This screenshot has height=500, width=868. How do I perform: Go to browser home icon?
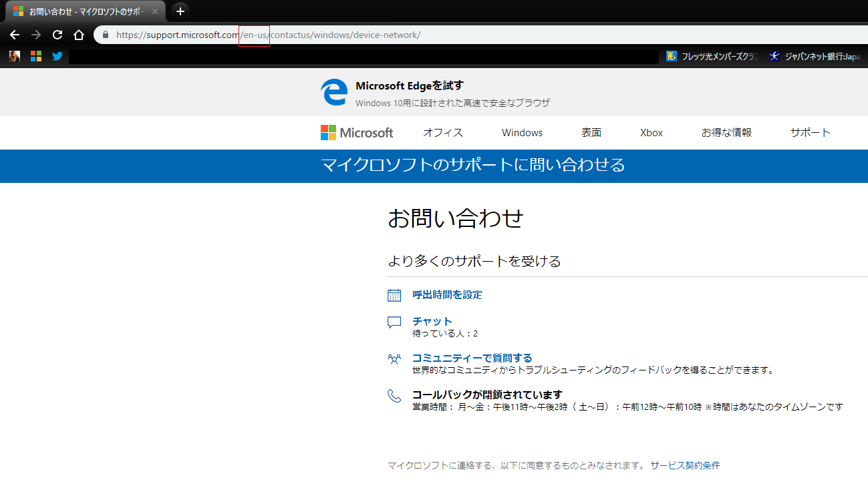[79, 35]
